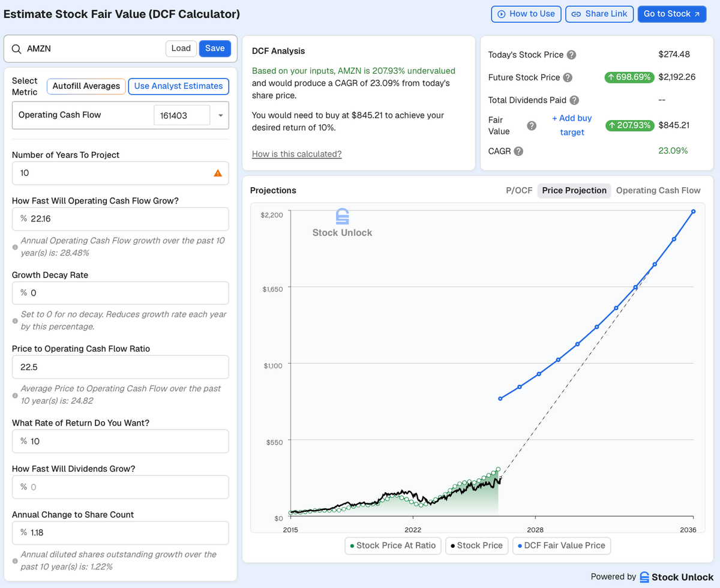Open the Go to Stock button

click(x=672, y=14)
